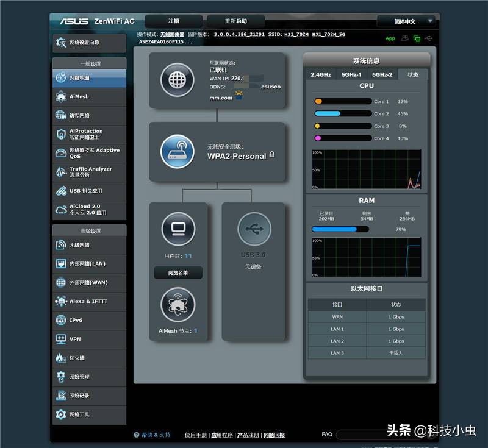Click the 阅览名单 view list button
Image resolution: width=488 pixels, height=448 pixels.
(178, 272)
